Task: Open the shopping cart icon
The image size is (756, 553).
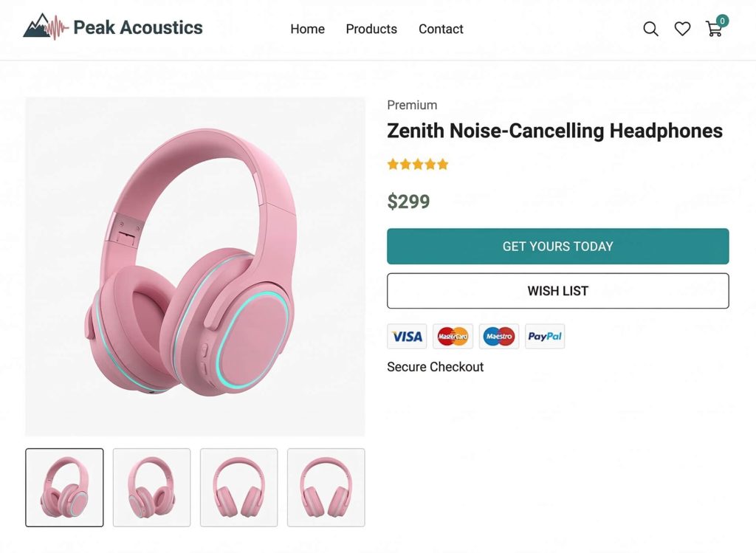Action: pyautogui.click(x=714, y=31)
